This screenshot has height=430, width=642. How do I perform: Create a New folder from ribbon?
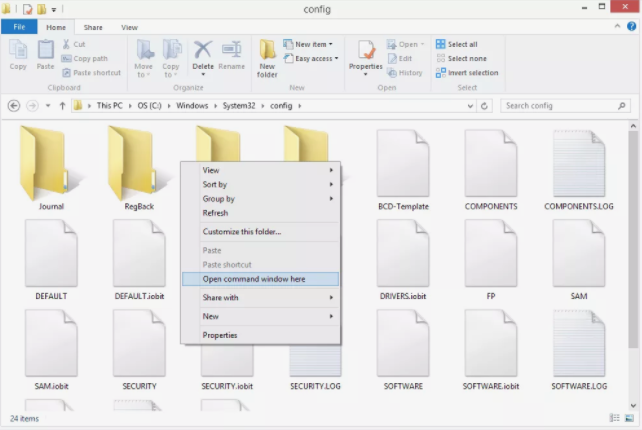pos(267,59)
